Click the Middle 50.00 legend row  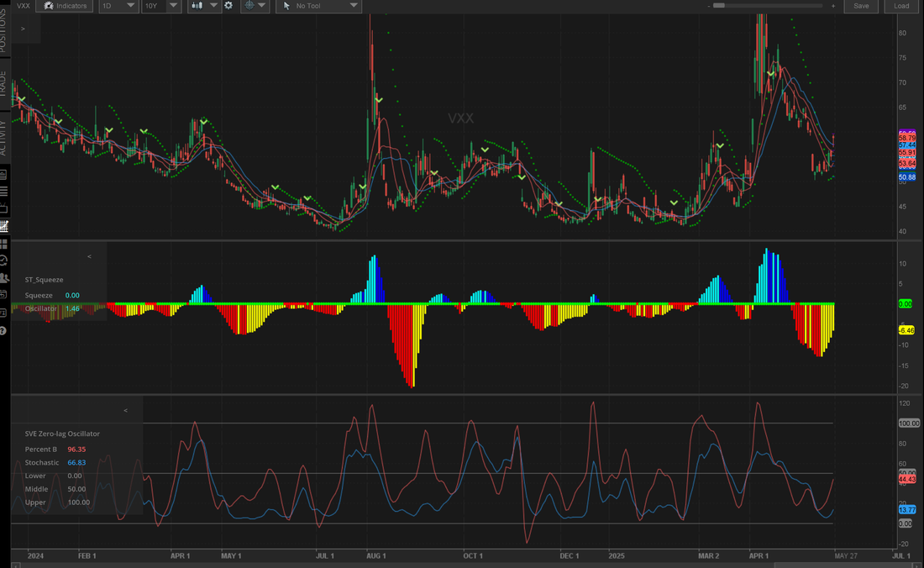[55, 489]
